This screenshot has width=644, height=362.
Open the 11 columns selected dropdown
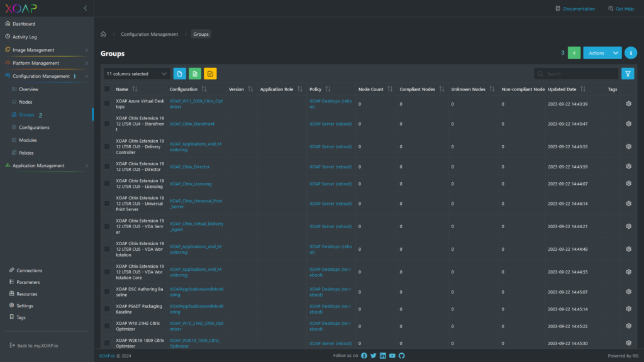(136, 74)
